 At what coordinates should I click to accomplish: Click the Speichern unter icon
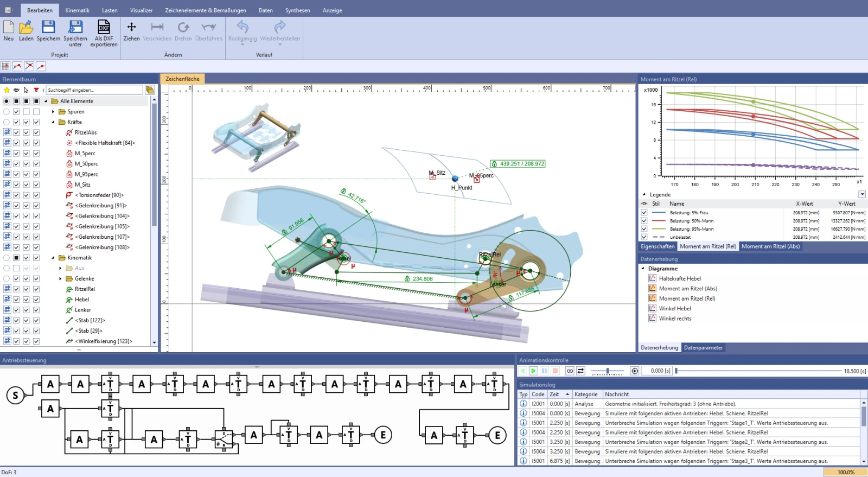click(75, 34)
